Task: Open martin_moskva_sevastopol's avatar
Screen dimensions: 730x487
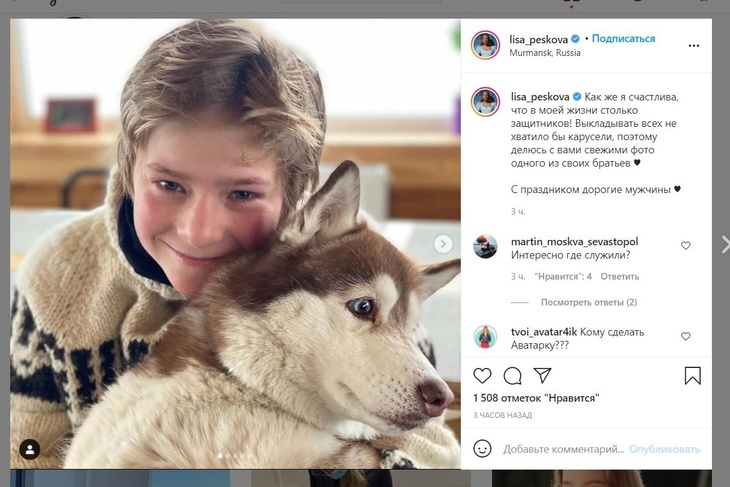Action: pos(485,247)
